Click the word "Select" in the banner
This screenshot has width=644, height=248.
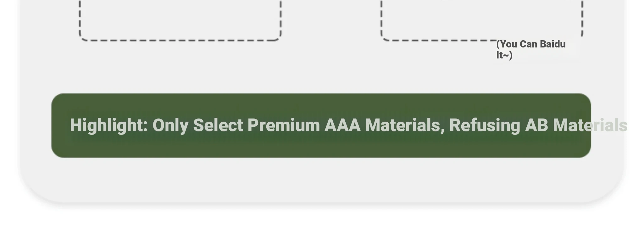coord(218,125)
